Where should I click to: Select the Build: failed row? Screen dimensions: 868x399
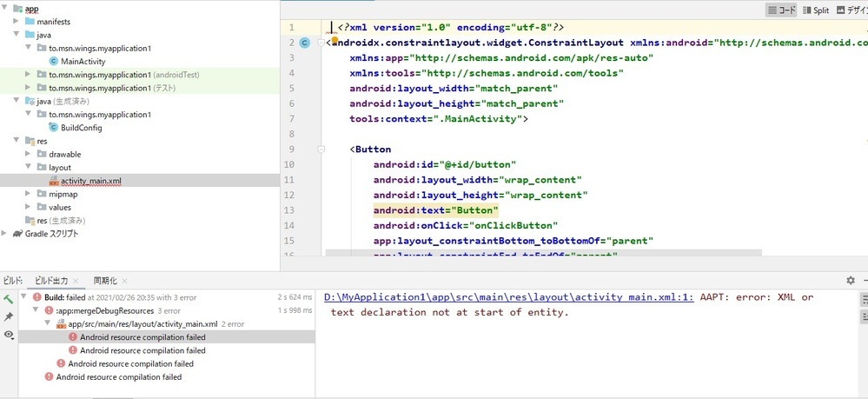167,297
